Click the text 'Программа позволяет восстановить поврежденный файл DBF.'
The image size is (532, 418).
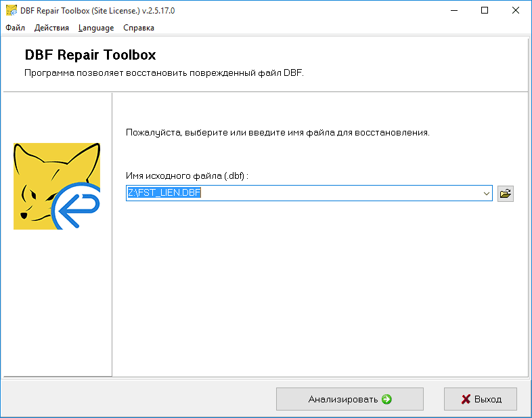(164, 73)
